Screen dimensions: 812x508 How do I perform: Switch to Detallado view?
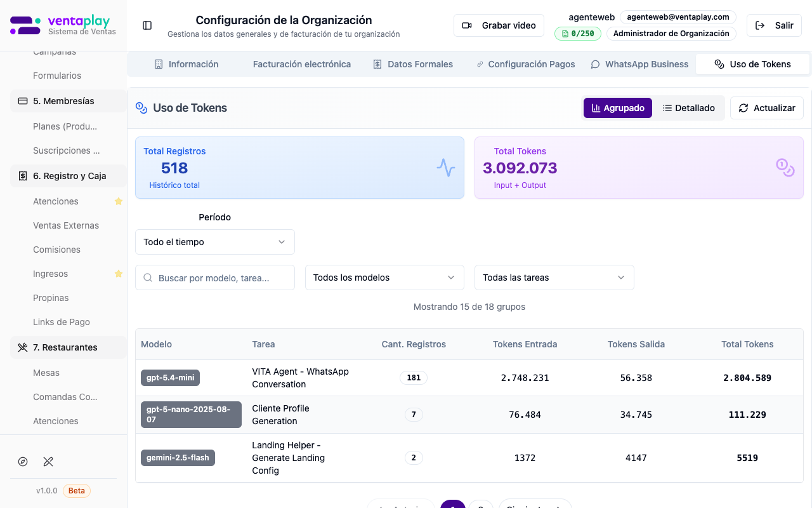(688, 108)
